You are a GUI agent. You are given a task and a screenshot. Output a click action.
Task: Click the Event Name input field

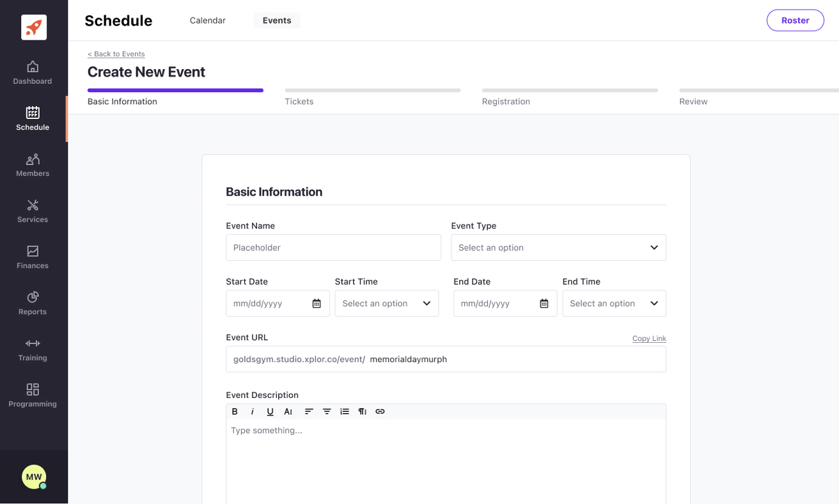(333, 248)
